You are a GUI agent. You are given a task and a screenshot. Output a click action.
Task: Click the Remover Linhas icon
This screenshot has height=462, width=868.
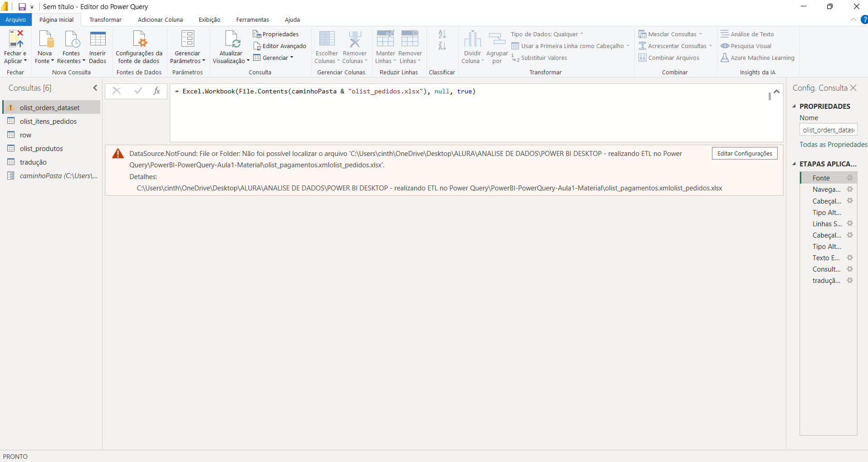click(x=410, y=39)
